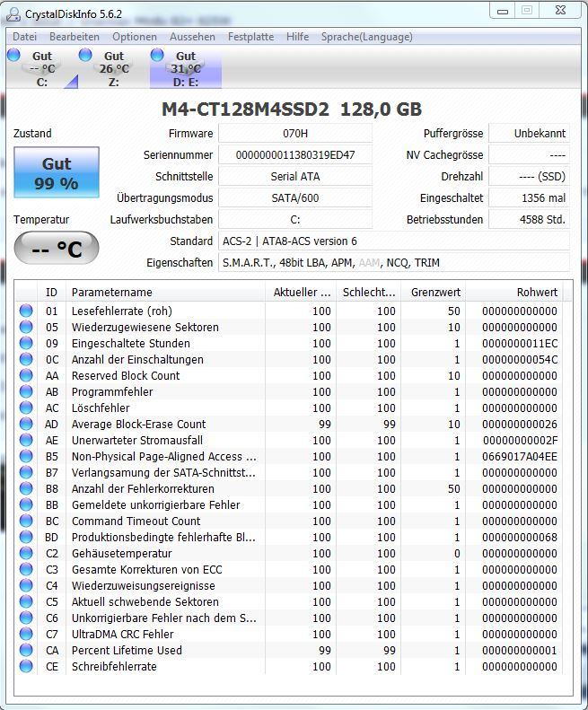Click status orb for Löschfehler row
Viewport: 588px width, 710px height.
[26, 408]
